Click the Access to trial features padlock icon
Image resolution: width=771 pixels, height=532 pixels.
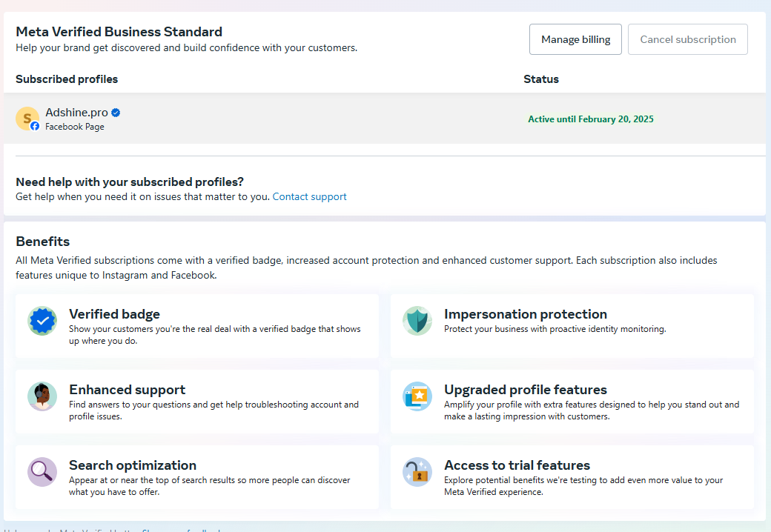(x=417, y=472)
